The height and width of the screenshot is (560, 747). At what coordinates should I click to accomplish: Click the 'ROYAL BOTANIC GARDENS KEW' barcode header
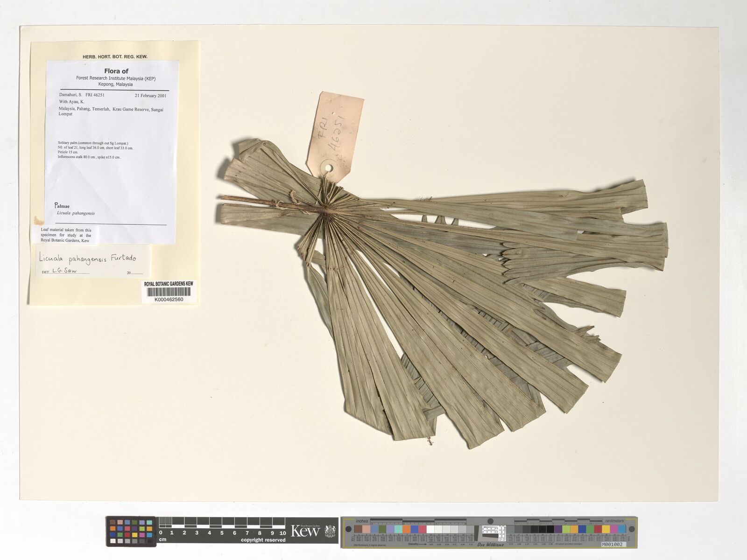(x=169, y=284)
